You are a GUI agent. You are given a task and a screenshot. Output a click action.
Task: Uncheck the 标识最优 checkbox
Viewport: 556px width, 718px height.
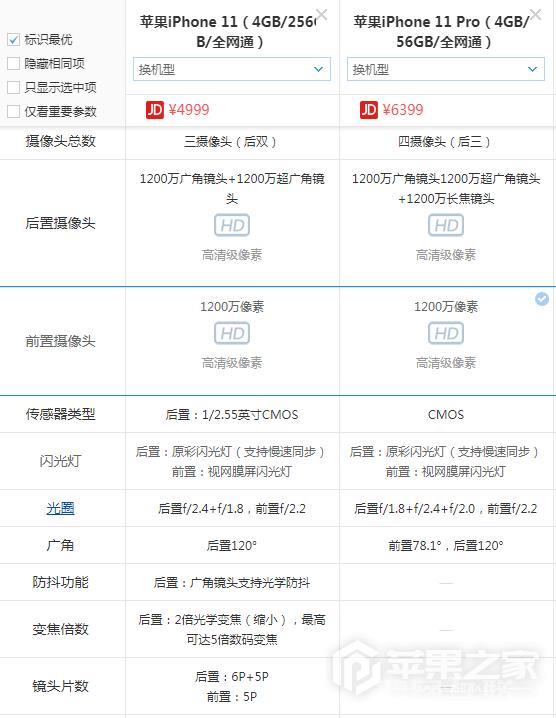pyautogui.click(x=13, y=40)
